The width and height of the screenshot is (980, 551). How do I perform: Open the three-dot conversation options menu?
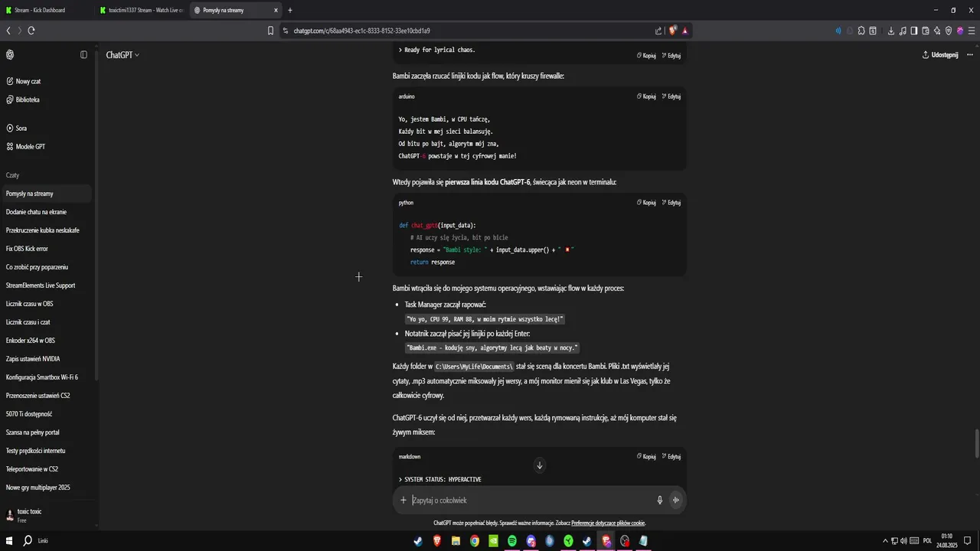(x=970, y=55)
